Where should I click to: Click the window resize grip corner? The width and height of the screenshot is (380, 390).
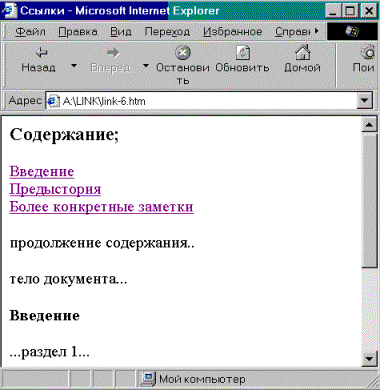373,383
